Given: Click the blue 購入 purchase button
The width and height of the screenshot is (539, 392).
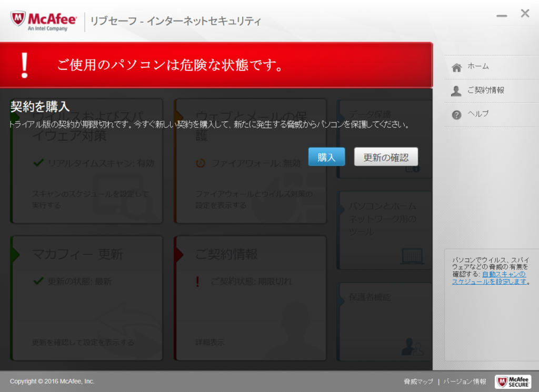Looking at the screenshot, I should 326,157.
